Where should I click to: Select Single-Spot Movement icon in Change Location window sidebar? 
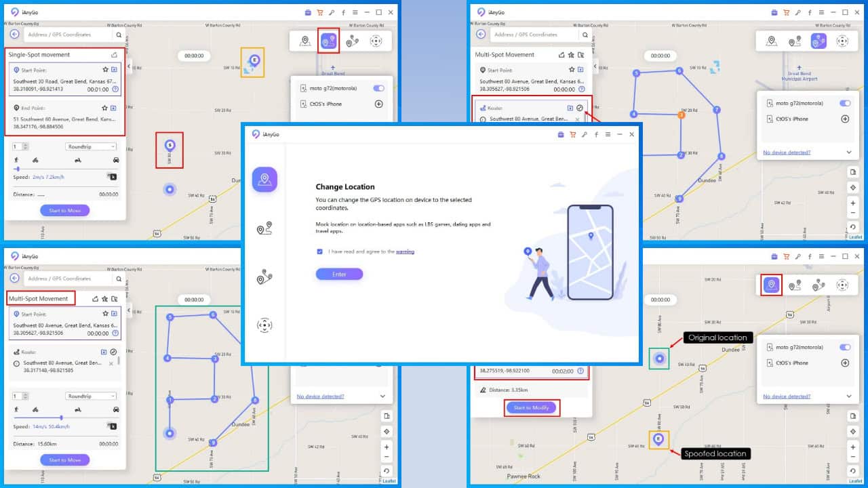[x=264, y=229]
